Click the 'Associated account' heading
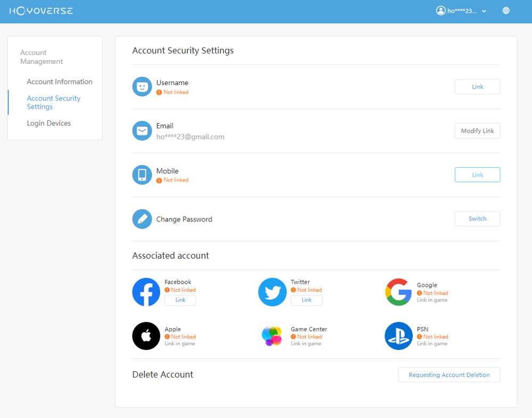The width and height of the screenshot is (532, 418). coord(170,256)
